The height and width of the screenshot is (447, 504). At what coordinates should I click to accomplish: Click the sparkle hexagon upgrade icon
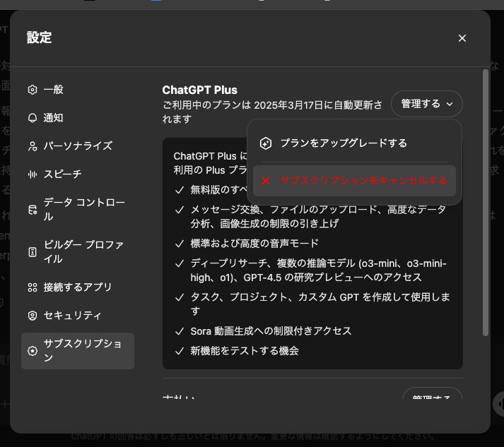tap(266, 143)
